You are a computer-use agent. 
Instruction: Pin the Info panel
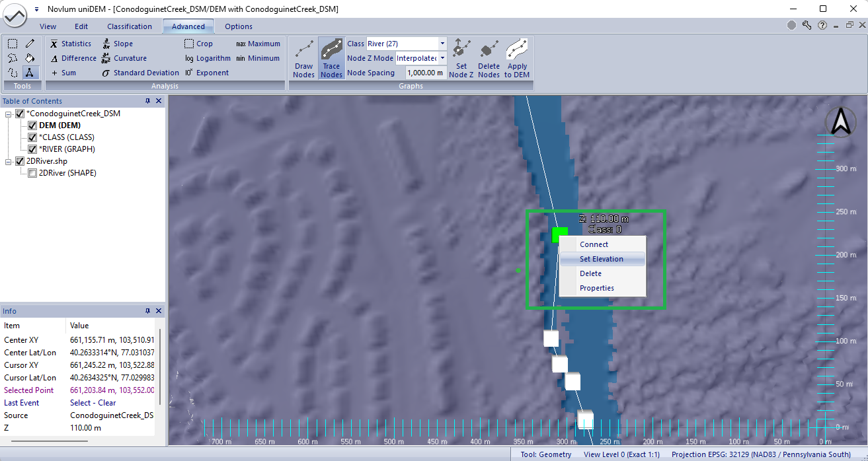(148, 311)
